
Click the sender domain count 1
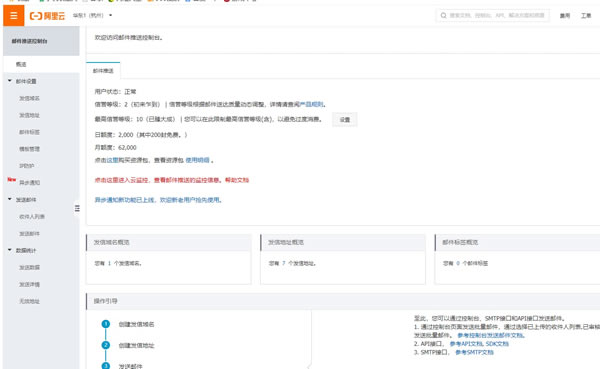click(109, 263)
